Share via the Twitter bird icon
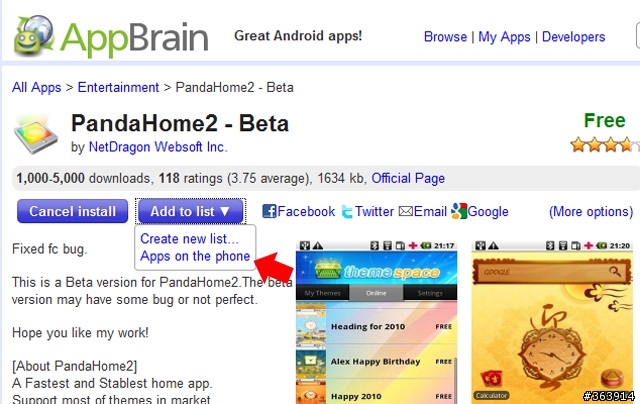640x404 pixels. point(347,211)
